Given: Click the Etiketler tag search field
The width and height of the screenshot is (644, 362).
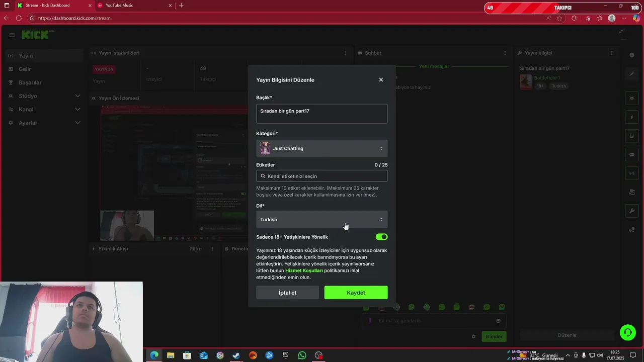Looking at the screenshot, I should pyautogui.click(x=321, y=176).
